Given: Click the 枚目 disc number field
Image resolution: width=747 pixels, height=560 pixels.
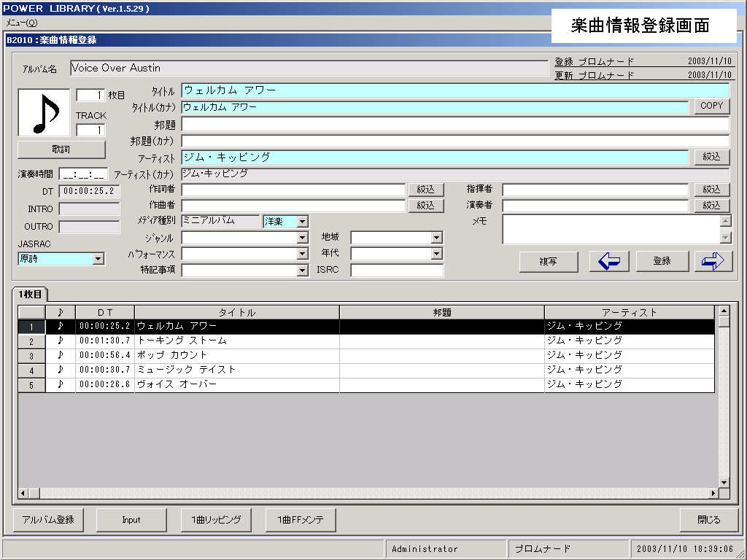Looking at the screenshot, I should (x=90, y=96).
